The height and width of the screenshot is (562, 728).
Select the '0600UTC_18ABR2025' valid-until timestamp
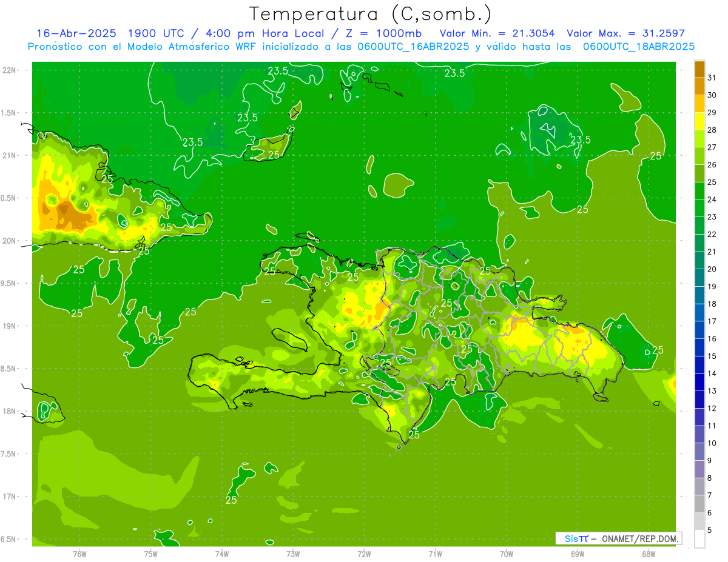(639, 47)
